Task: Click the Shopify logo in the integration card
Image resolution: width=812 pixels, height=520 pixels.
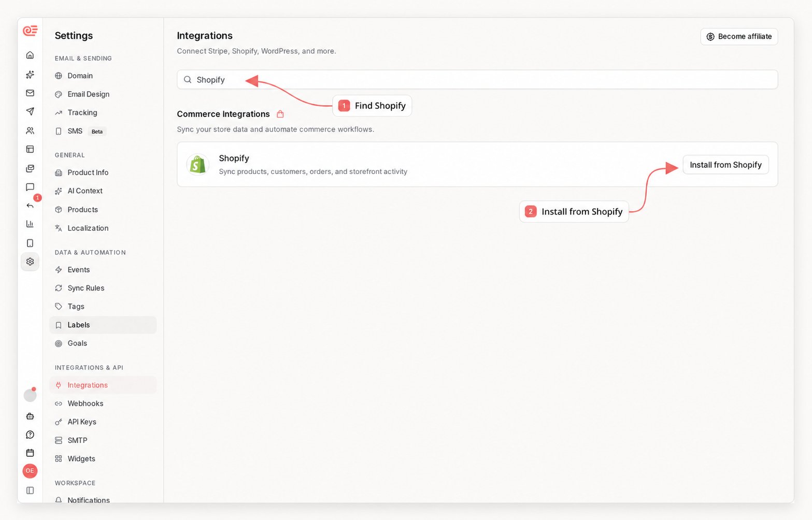Action: point(197,165)
